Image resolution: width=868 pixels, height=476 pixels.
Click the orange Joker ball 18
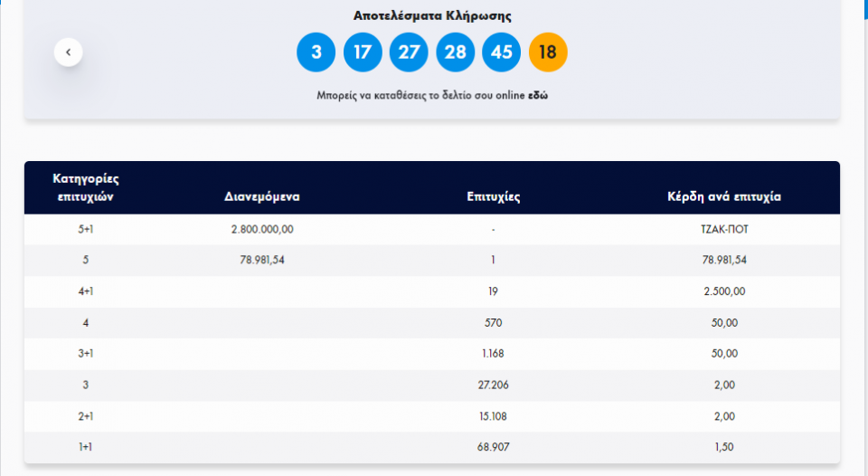click(x=548, y=52)
